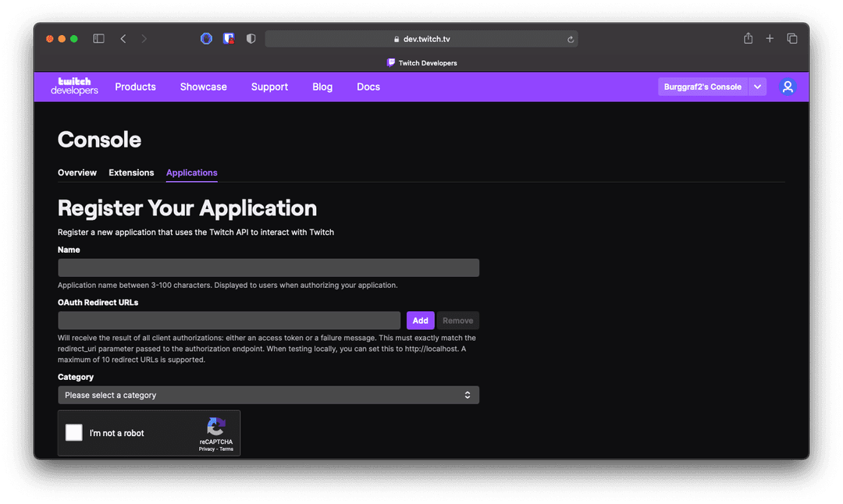Open the reCAPTCHA Privacy link
The image size is (843, 504).
tap(206, 450)
